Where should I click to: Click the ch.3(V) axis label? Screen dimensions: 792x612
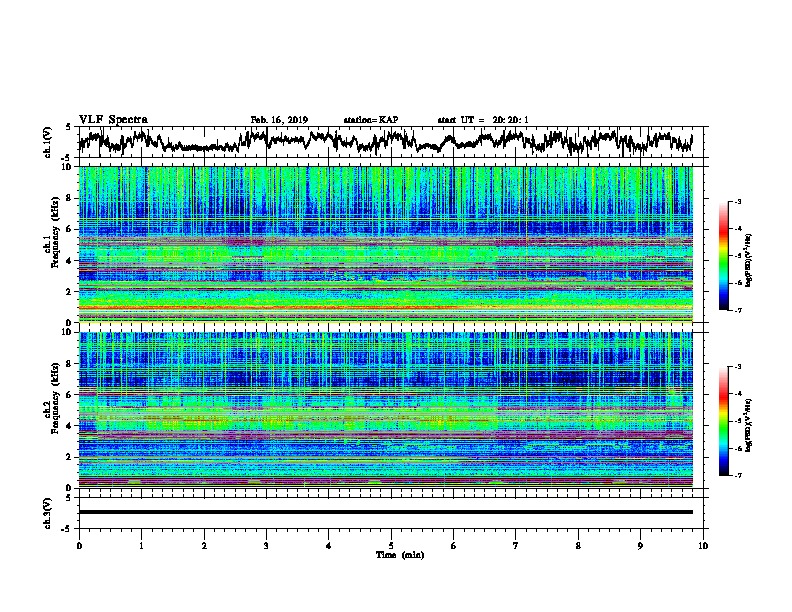coord(48,513)
